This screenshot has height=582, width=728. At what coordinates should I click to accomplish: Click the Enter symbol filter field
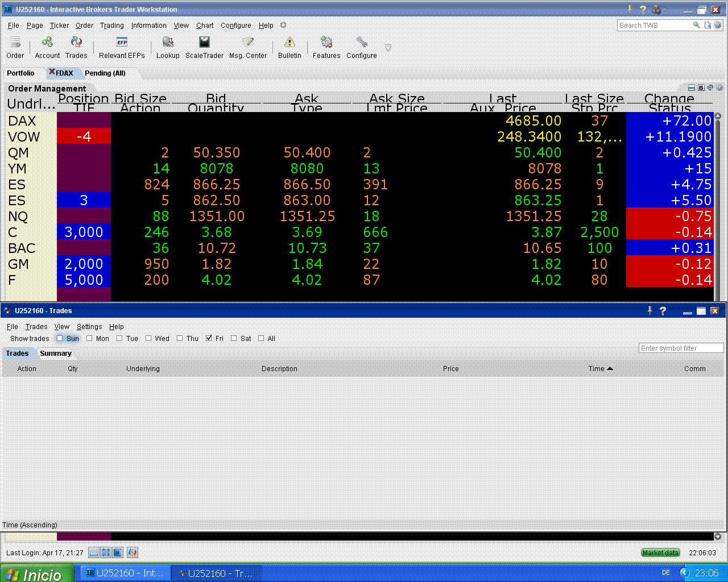[x=681, y=348]
